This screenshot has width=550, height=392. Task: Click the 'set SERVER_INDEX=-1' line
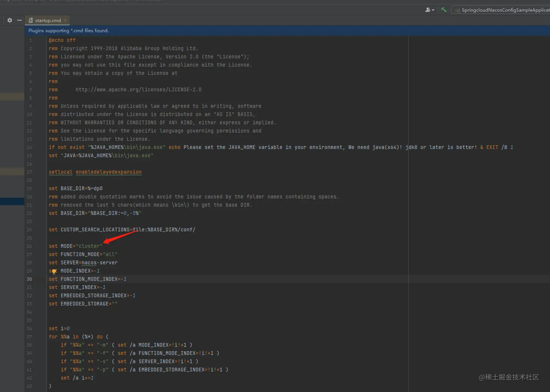pos(77,288)
